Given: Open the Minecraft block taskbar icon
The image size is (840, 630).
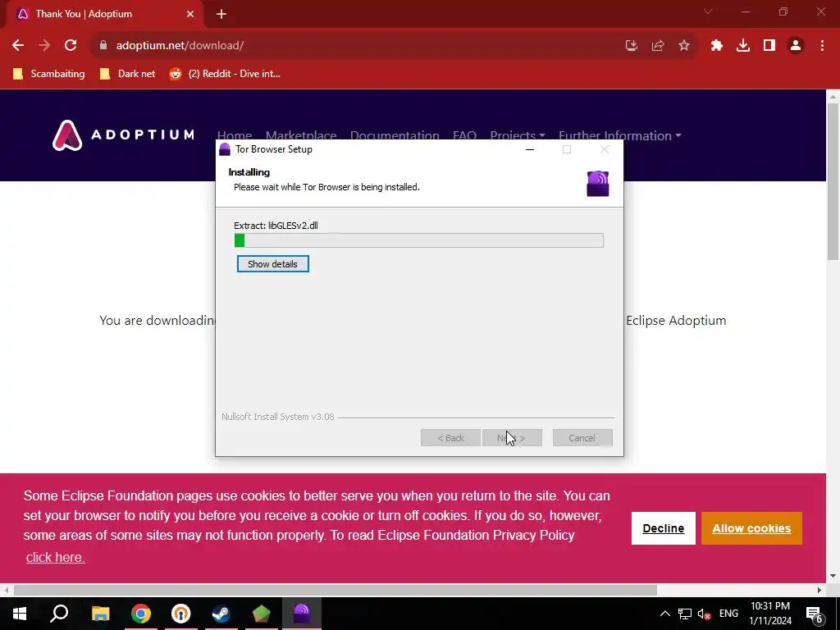Looking at the screenshot, I should coord(262,614).
